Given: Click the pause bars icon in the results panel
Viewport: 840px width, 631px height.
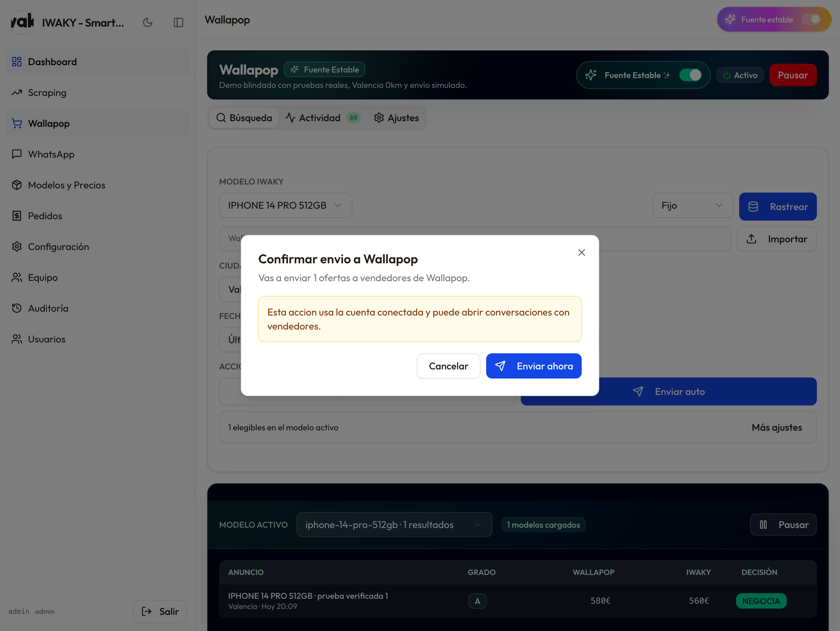Looking at the screenshot, I should pos(763,525).
